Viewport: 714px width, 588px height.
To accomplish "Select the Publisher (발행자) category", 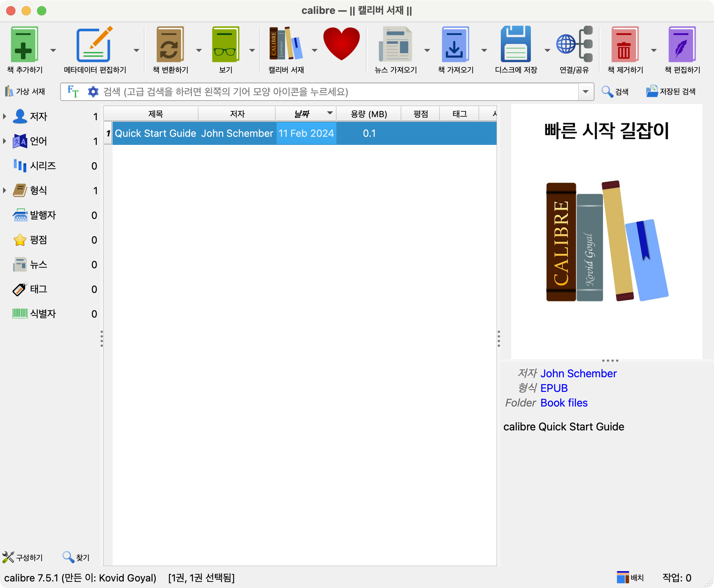I will [51, 215].
